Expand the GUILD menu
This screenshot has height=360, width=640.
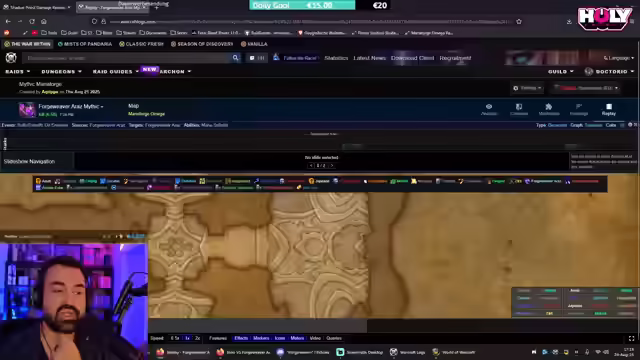(561, 71)
